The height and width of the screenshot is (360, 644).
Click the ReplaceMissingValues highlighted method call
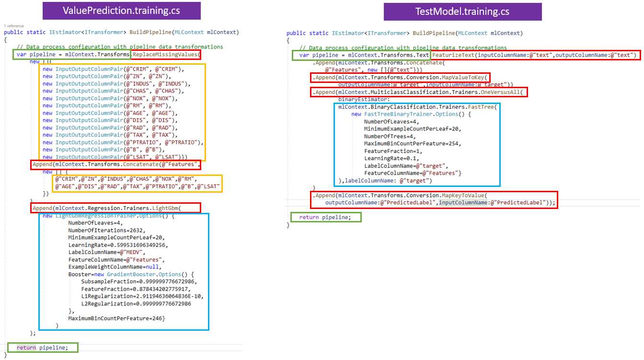(x=166, y=54)
